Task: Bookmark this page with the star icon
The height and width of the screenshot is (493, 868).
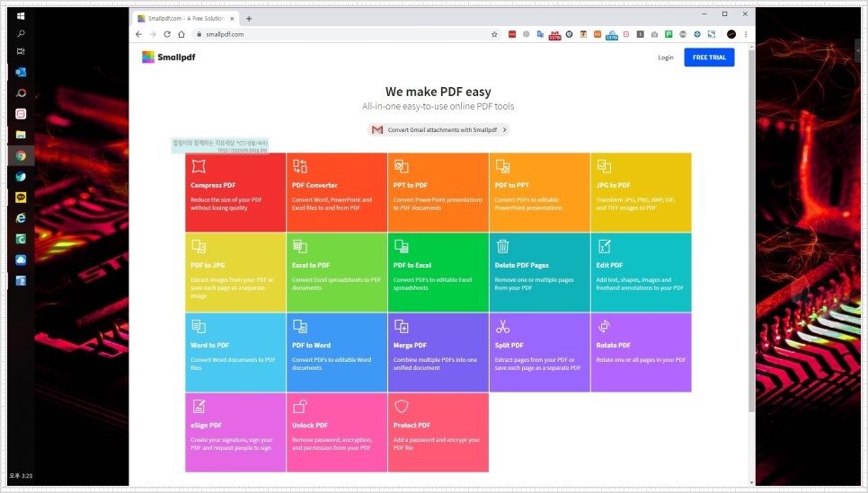Action: click(x=494, y=34)
